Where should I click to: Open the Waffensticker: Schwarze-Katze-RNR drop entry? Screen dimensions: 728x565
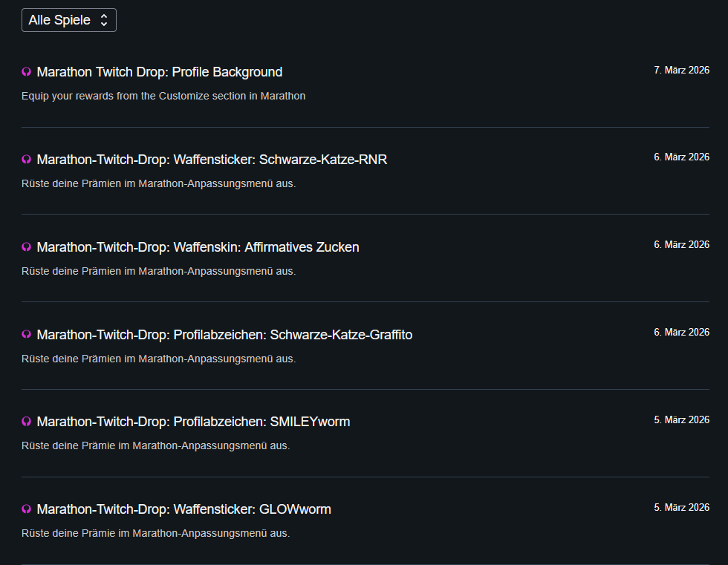[212, 160]
